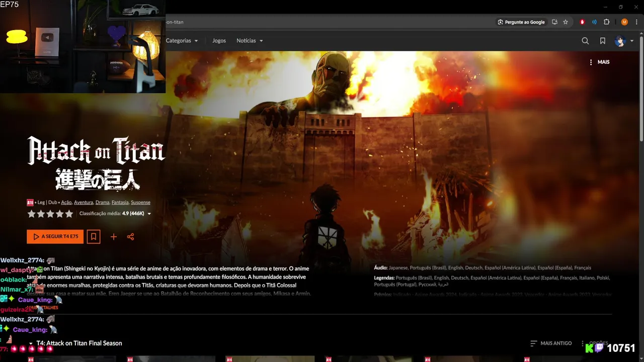Expand the account menu arrow beside avatar
Screen dimensions: 644x362
click(632, 41)
